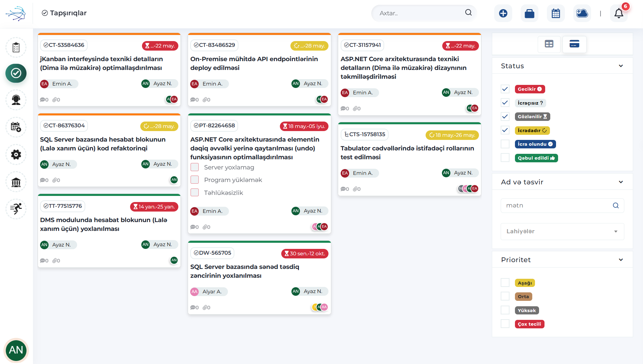
Task: Collapse the Status filter section
Action: coord(621,66)
